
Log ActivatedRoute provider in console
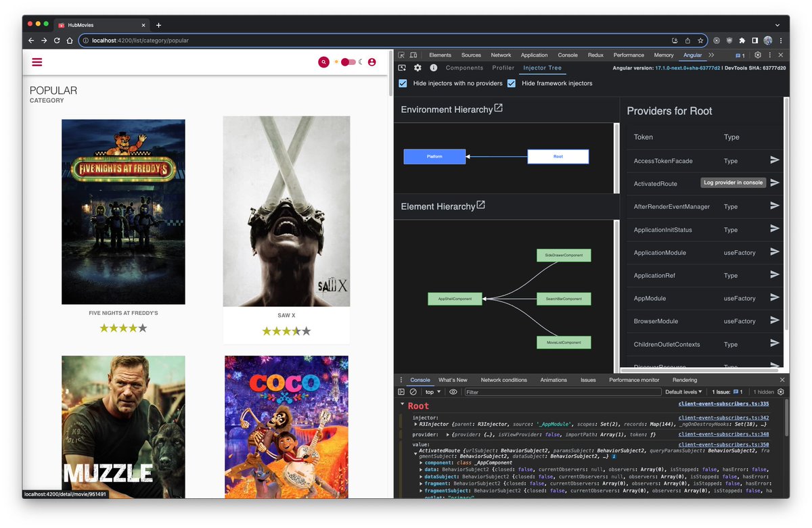pyautogui.click(x=775, y=183)
